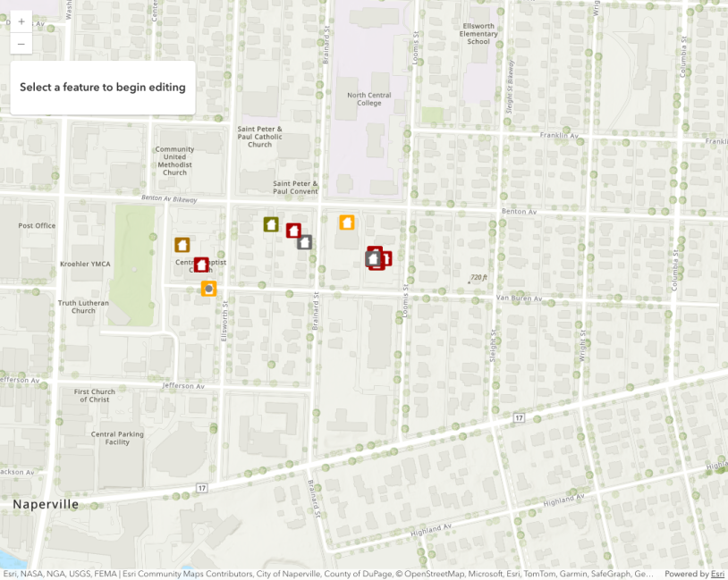Zoom out of the map
The height and width of the screenshot is (580, 728).
pos(21,44)
